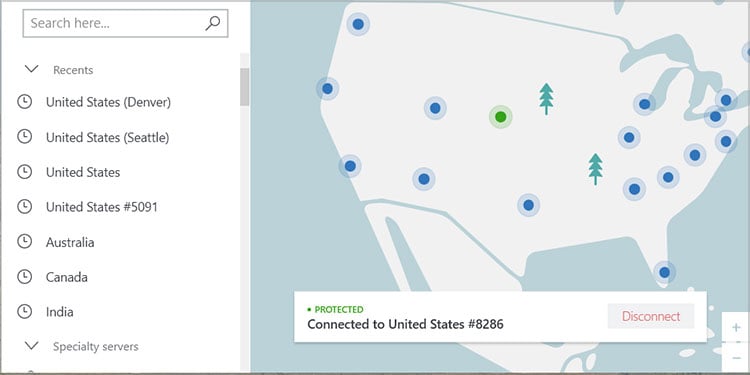
Task: Pick Canada from recent servers
Action: pyautogui.click(x=66, y=277)
